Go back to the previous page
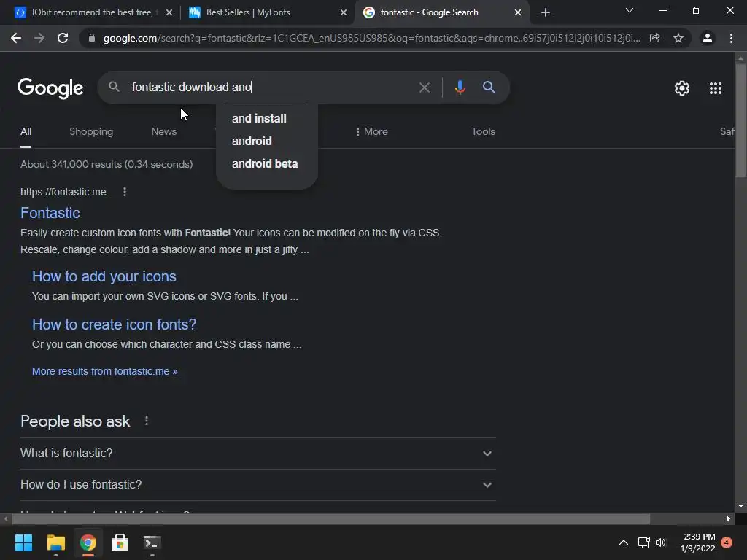Image resolution: width=747 pixels, height=560 pixels. click(x=16, y=38)
